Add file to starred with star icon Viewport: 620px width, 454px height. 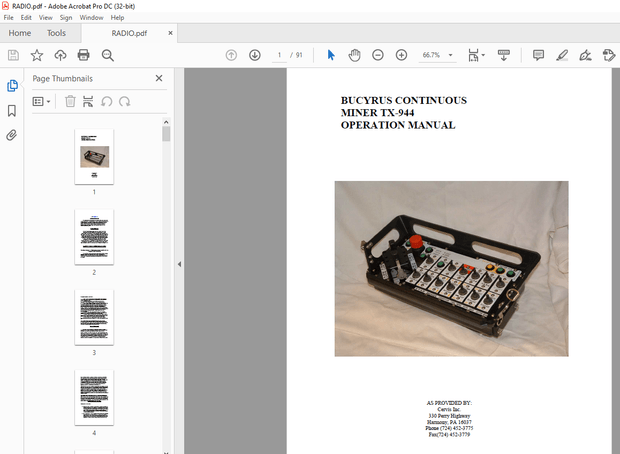pyautogui.click(x=37, y=55)
